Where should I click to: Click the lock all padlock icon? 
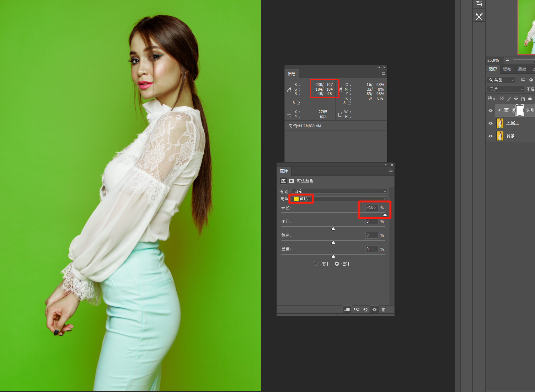coord(530,98)
